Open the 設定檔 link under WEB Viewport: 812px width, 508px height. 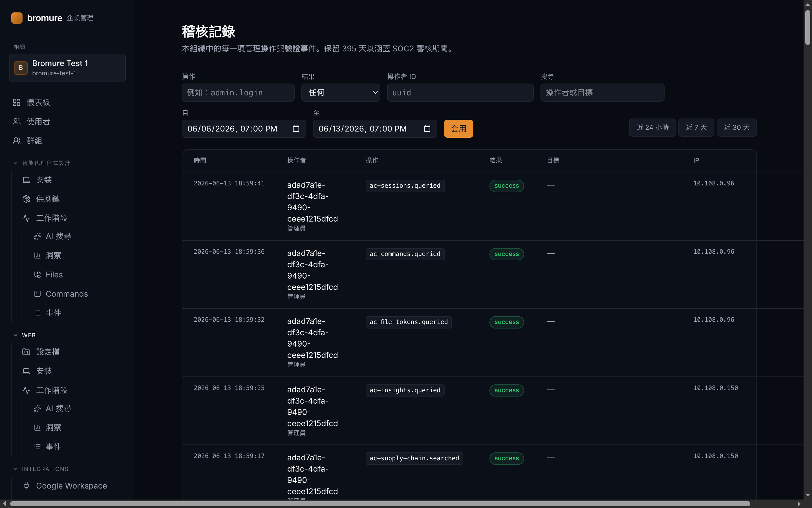click(x=48, y=352)
